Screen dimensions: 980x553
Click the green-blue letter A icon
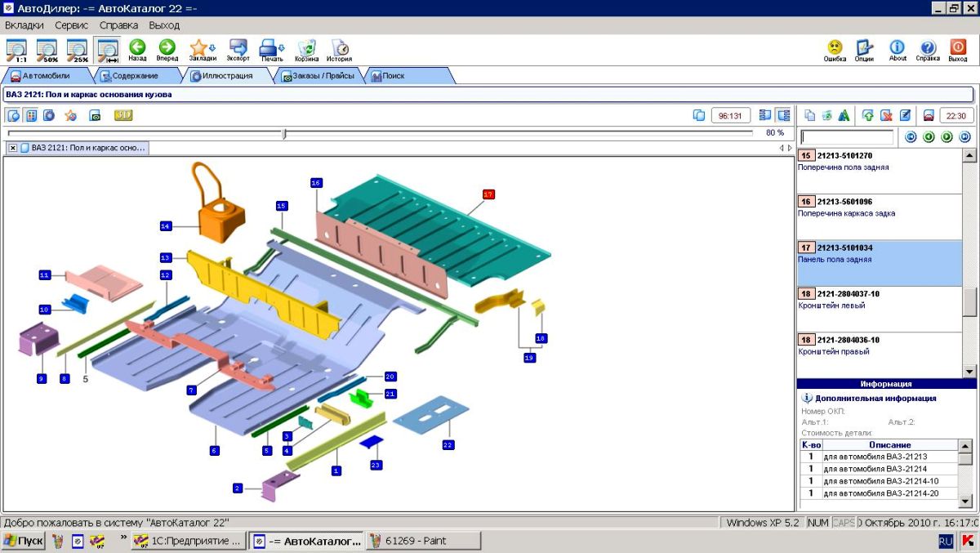844,115
